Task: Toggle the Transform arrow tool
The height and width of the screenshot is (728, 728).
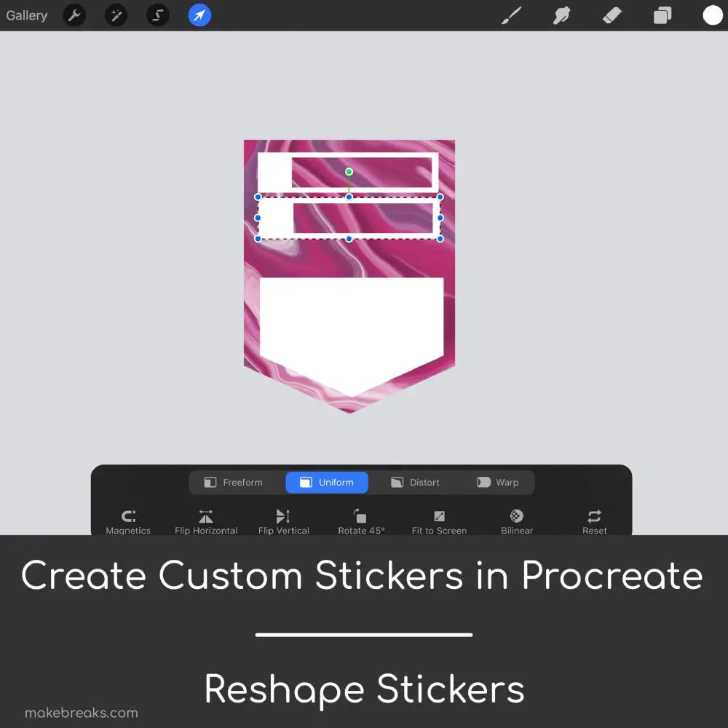Action: point(199,15)
